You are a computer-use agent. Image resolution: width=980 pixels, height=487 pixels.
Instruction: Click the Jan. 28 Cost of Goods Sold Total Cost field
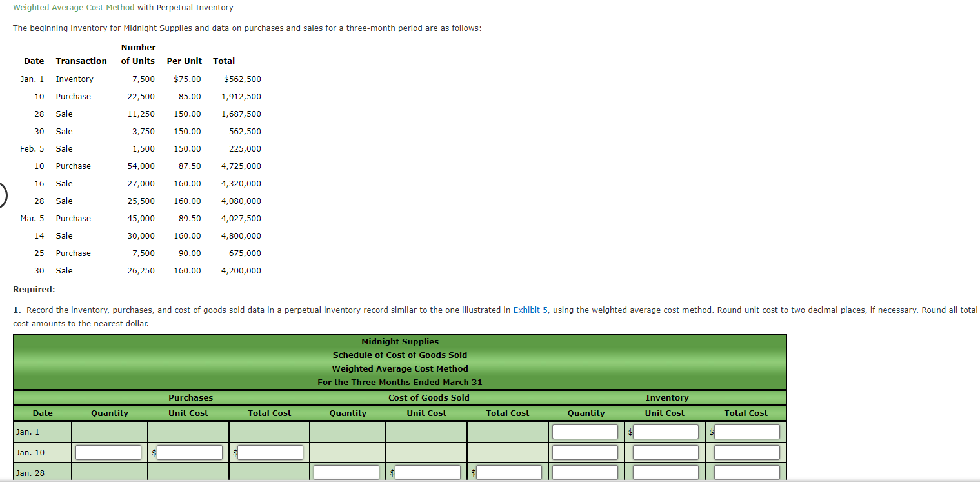click(x=509, y=472)
